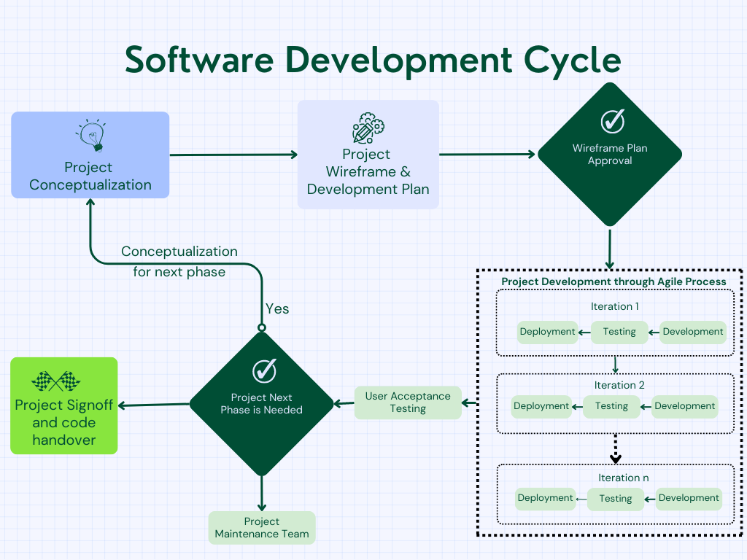Image resolution: width=747 pixels, height=560 pixels.
Task: Click the checkered flags icon
Action: pos(55,381)
